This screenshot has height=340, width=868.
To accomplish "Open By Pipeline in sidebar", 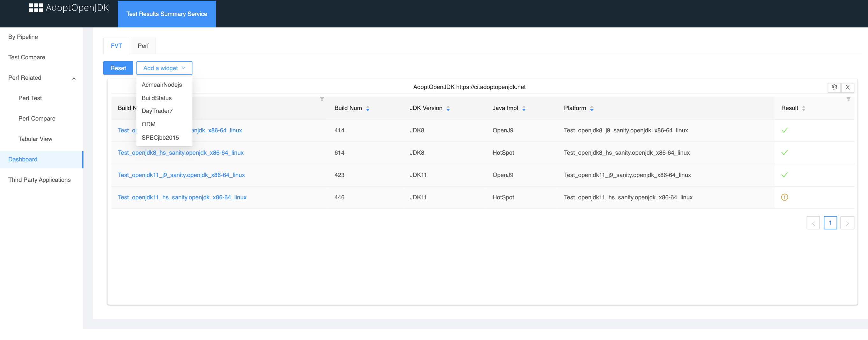I will (x=23, y=37).
